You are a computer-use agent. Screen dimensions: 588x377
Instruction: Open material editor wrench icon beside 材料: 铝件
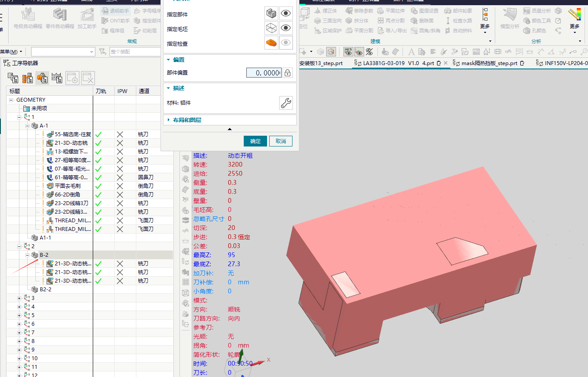click(x=286, y=103)
